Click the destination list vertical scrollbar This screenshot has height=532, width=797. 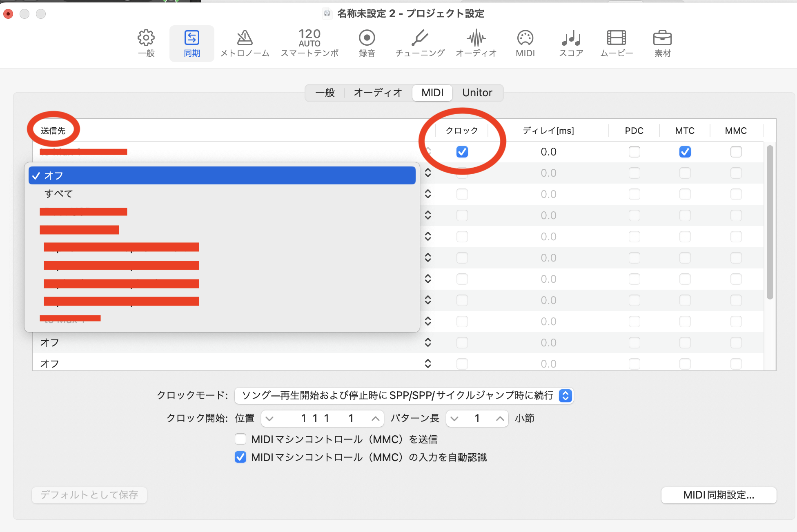tap(770, 222)
